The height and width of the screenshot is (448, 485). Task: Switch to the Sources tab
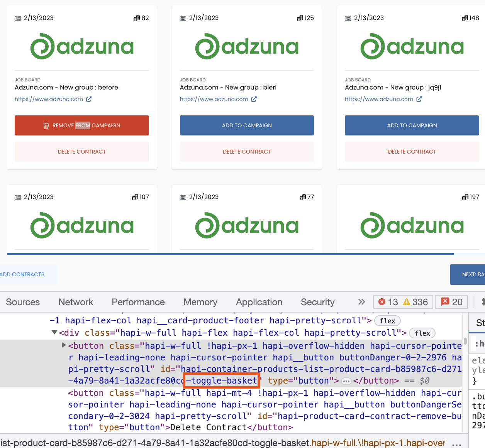coord(23,302)
